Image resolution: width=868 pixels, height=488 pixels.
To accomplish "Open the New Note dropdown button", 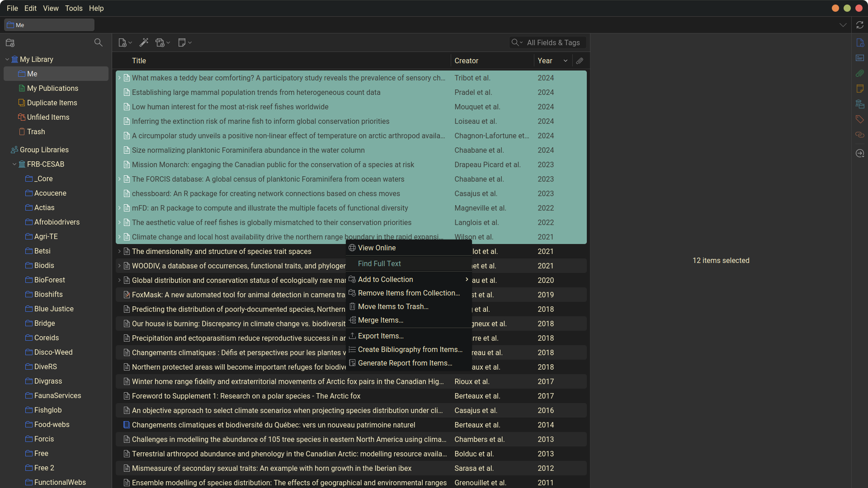I will click(x=184, y=42).
